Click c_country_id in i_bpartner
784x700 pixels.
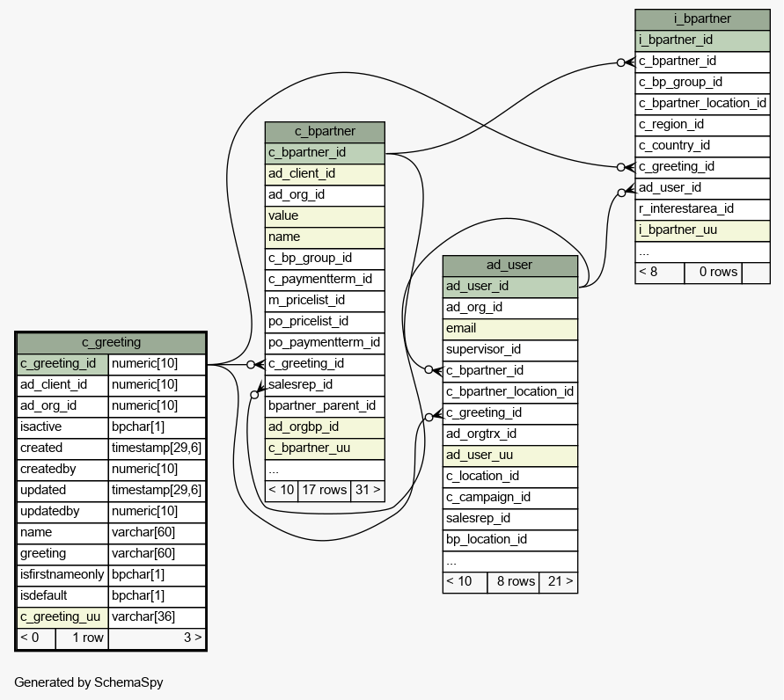[x=702, y=146]
